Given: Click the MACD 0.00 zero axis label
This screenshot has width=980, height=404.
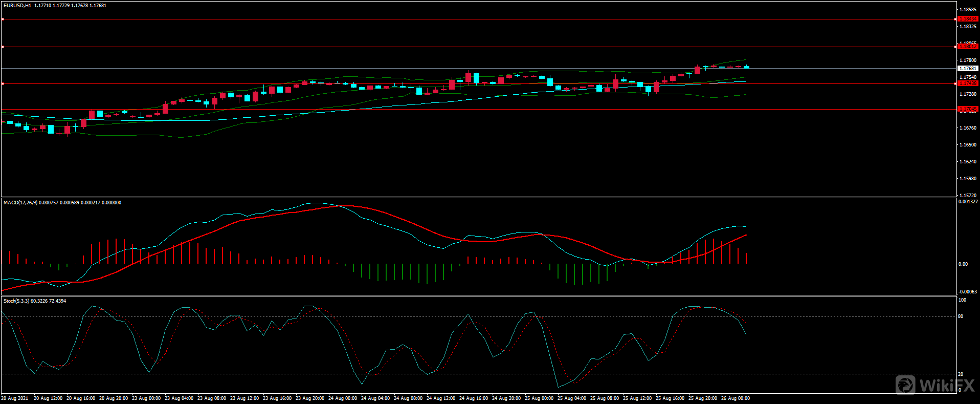Looking at the screenshot, I should click(x=963, y=264).
